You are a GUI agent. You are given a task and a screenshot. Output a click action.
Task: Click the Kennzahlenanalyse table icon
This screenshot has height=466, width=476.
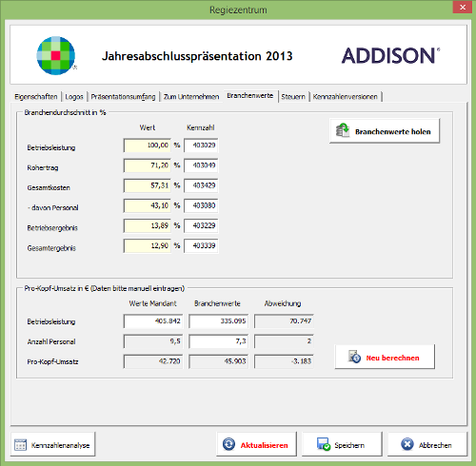coord(20,444)
